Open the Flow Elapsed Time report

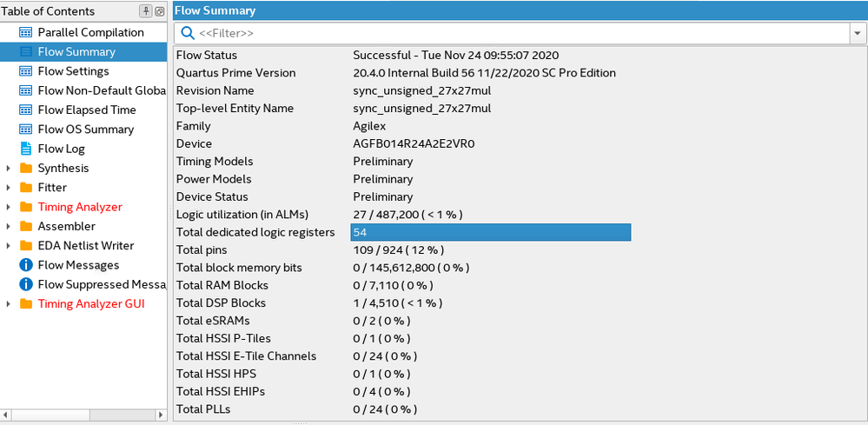[87, 110]
